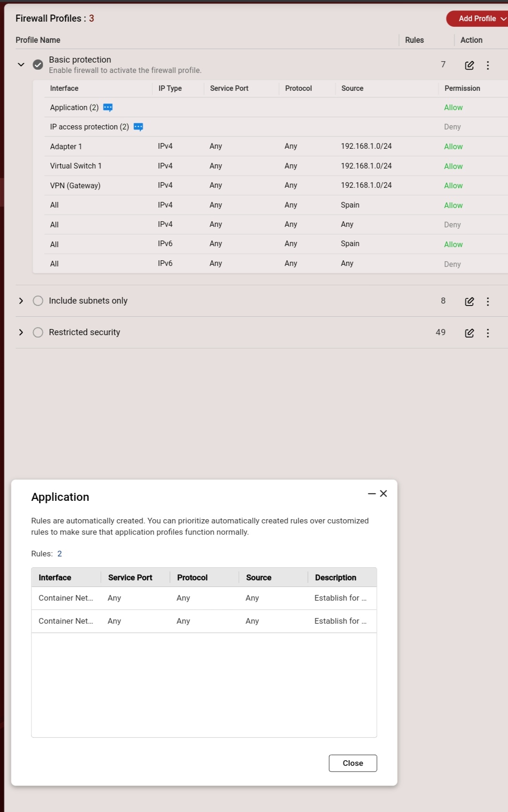The height and width of the screenshot is (812, 508).
Task: Edit the Include subnets only profile
Action: click(x=469, y=302)
